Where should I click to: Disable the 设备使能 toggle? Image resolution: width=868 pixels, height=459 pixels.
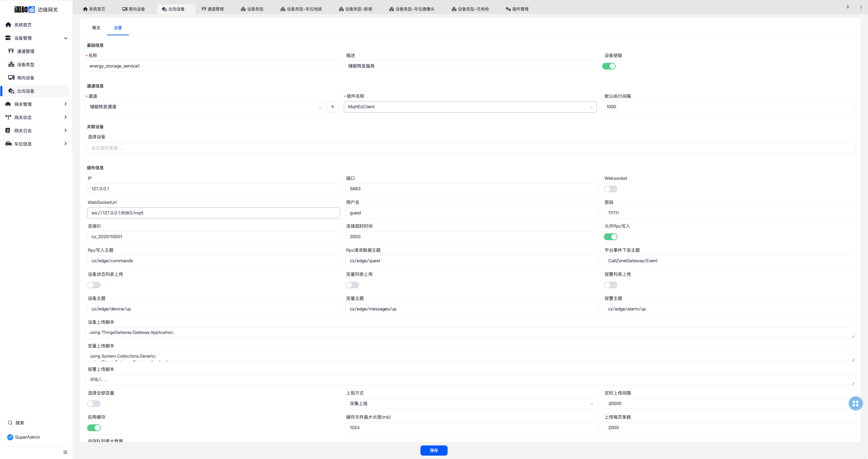(x=609, y=66)
